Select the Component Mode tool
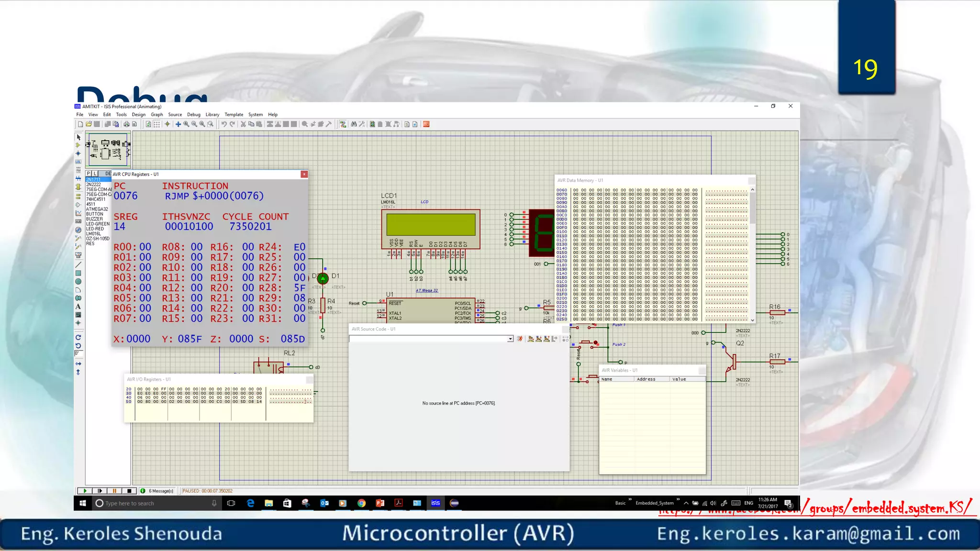Viewport: 980px width, 551px height. point(78,145)
